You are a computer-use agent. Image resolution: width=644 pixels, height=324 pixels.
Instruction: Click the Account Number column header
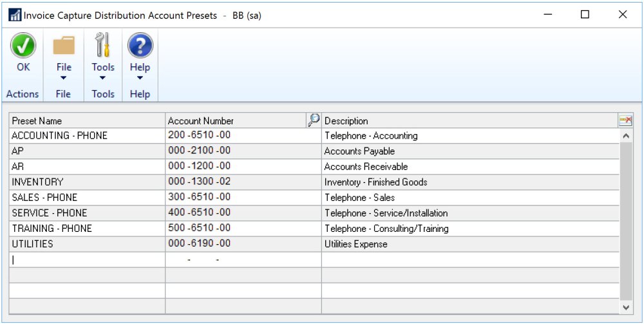(236, 120)
